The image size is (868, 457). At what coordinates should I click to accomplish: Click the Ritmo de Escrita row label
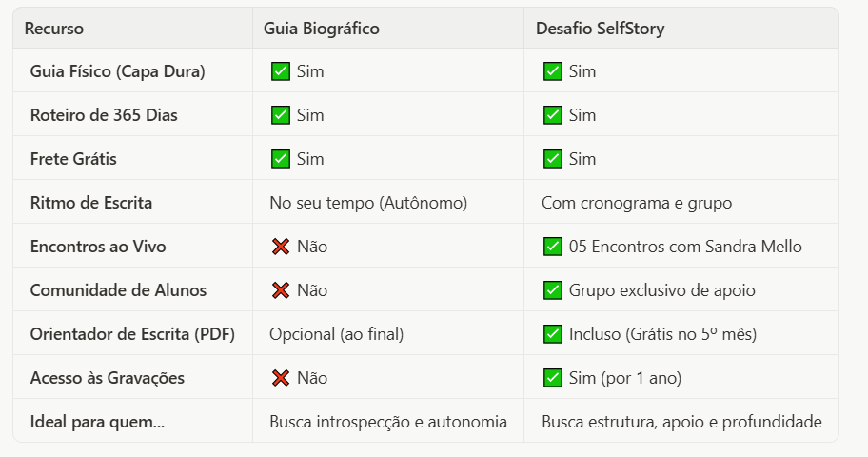[91, 203]
